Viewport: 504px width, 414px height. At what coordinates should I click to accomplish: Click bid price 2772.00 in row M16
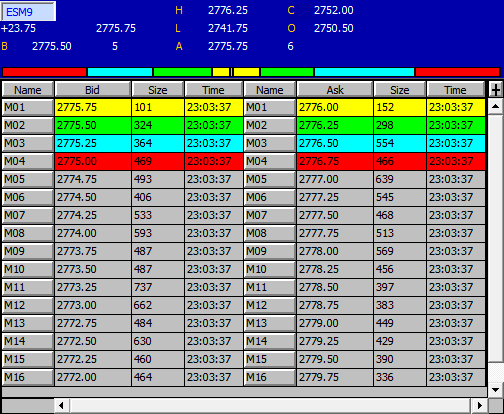pos(93,377)
